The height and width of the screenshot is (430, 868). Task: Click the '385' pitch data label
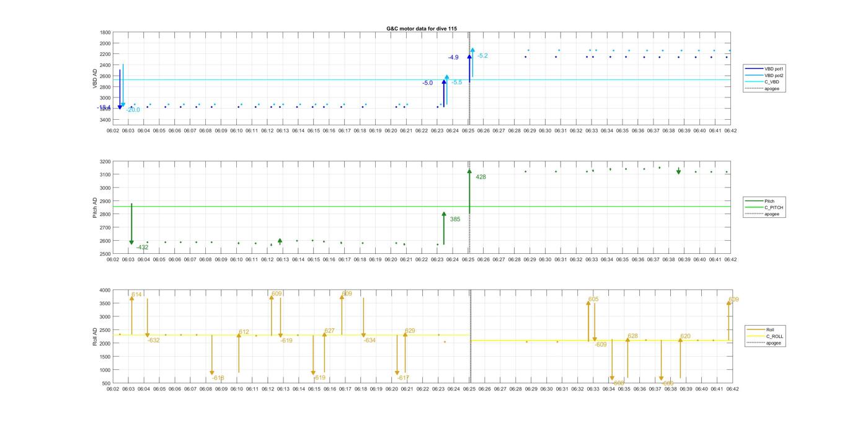455,219
